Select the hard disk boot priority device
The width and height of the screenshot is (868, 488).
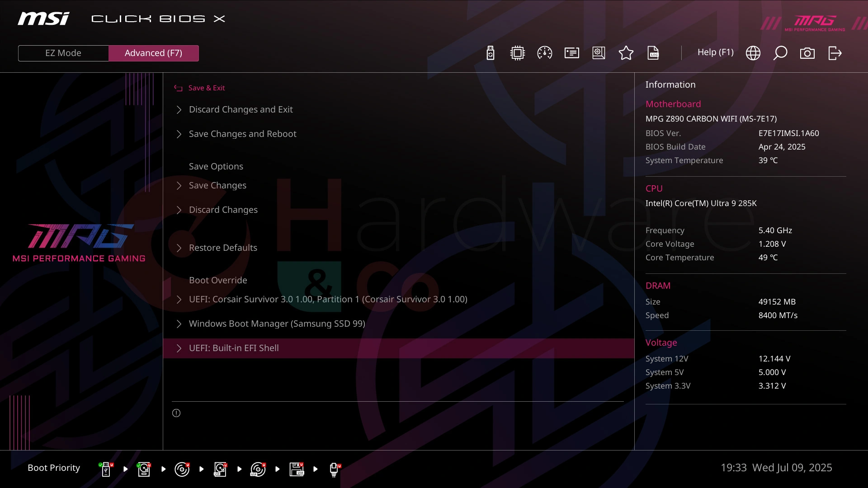pyautogui.click(x=144, y=469)
